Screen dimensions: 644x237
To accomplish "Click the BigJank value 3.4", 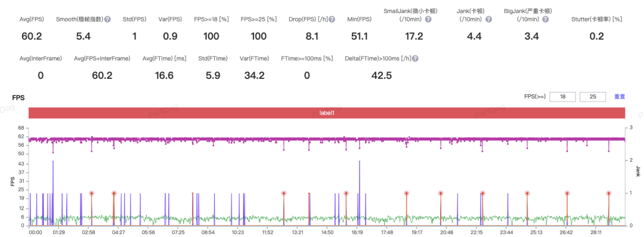I will pos(531,36).
